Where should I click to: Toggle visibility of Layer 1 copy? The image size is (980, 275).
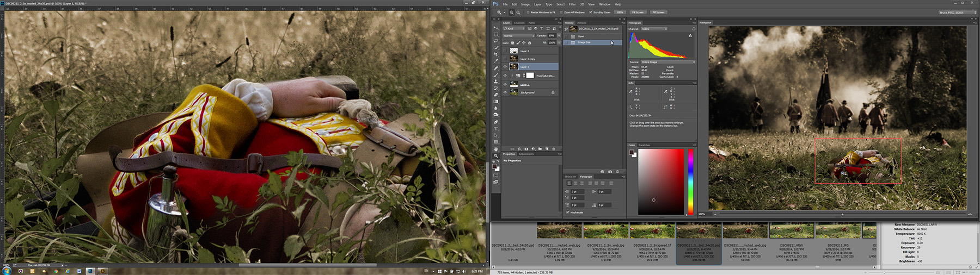click(505, 59)
